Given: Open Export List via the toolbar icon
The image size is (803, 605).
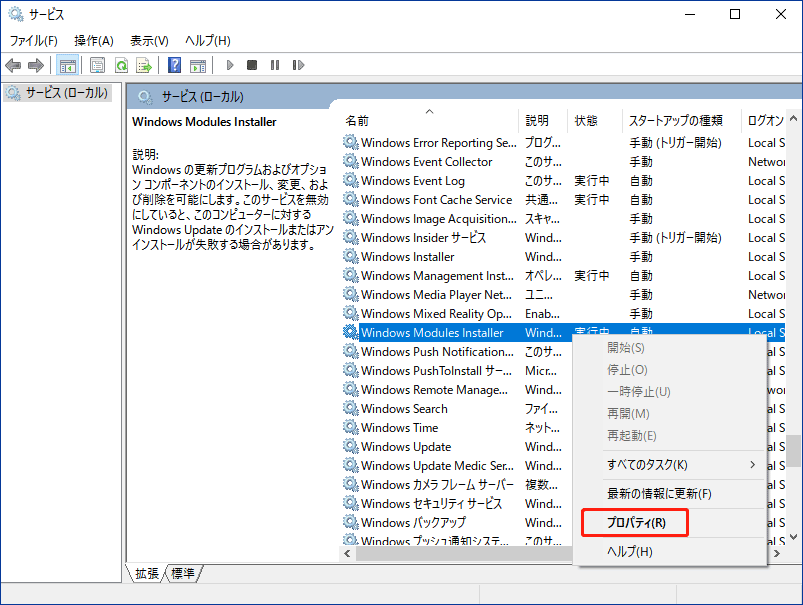Looking at the screenshot, I should tap(145, 65).
